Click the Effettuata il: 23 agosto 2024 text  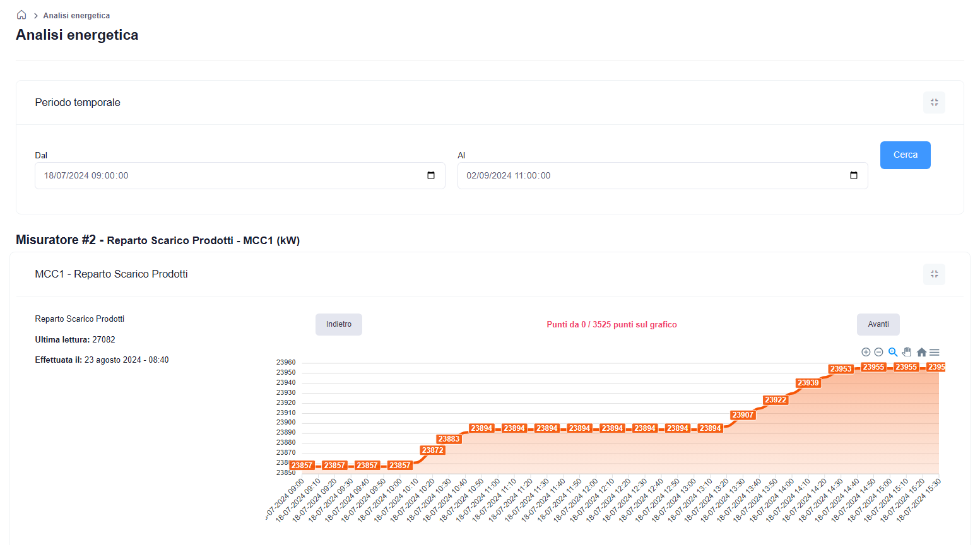pos(102,360)
